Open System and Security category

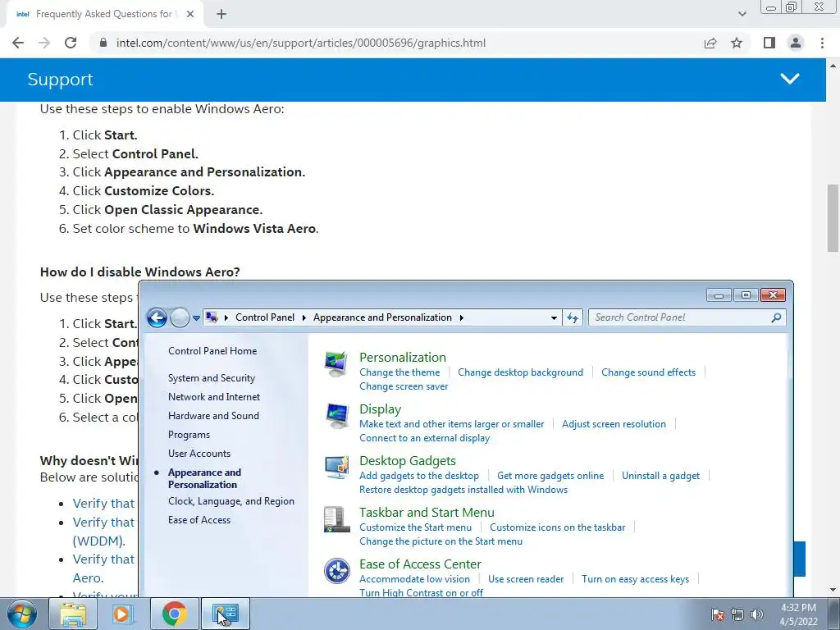212,377
